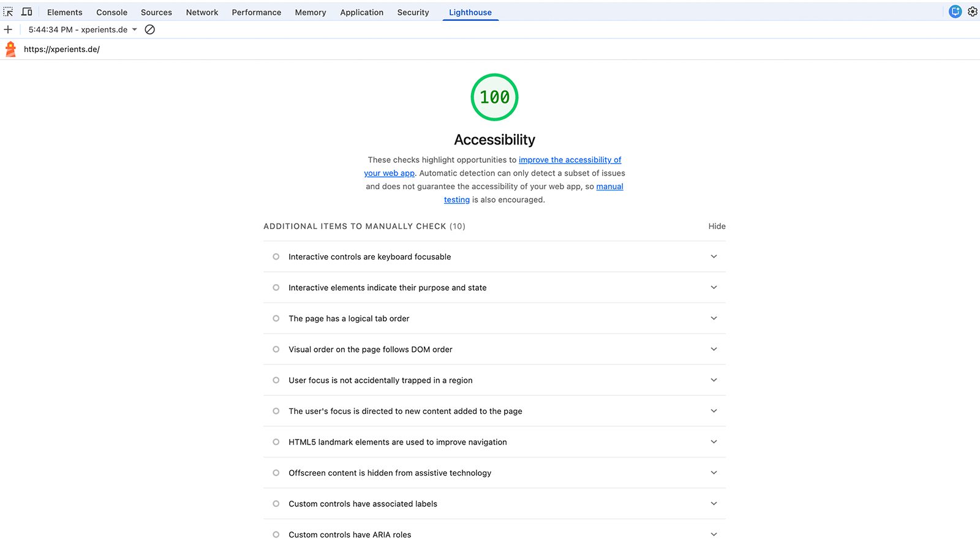Expand chevron for new content focus audit

coord(714,411)
